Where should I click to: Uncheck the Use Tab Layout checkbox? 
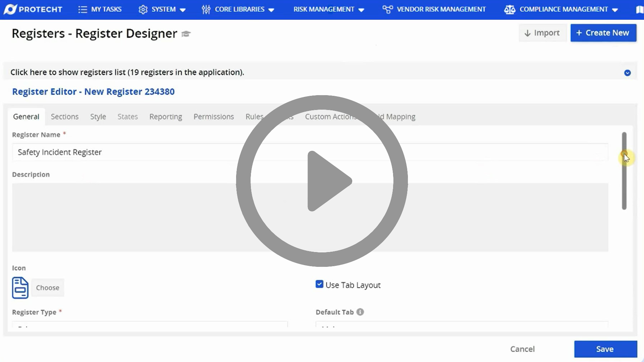click(x=319, y=284)
